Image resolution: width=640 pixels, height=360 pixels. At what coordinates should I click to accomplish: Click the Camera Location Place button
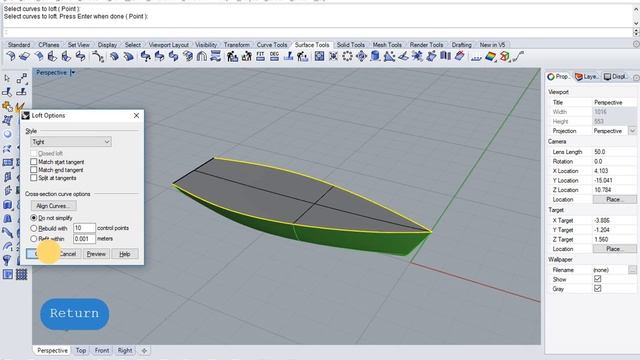(614, 199)
